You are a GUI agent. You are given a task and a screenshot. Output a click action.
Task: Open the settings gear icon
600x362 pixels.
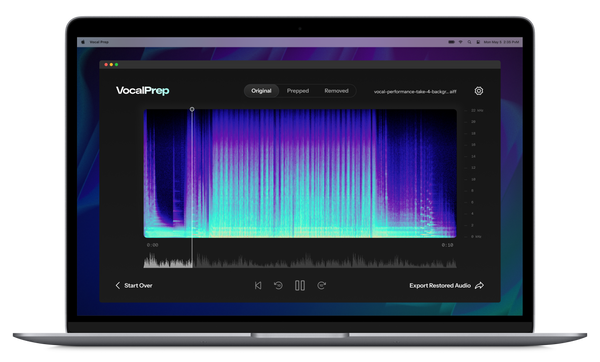[x=479, y=91]
